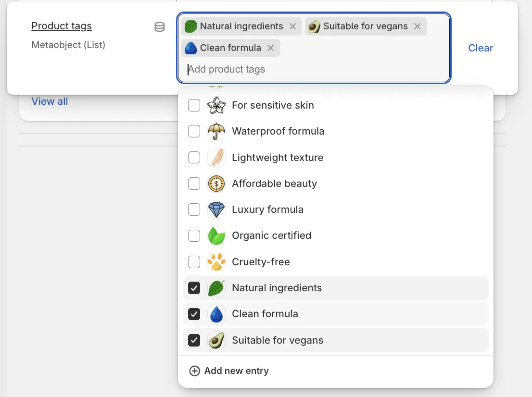Image resolution: width=532 pixels, height=397 pixels.
Task: Click the Clear link
Action: 481,48
